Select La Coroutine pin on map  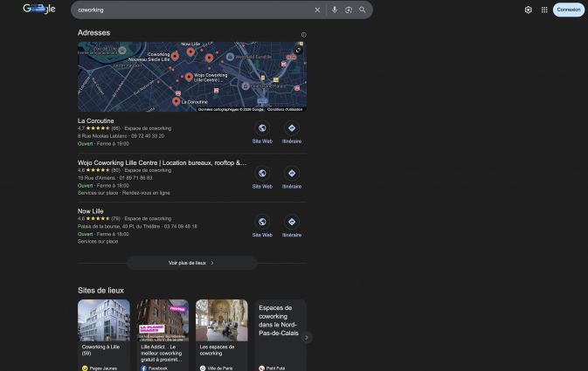(x=176, y=101)
